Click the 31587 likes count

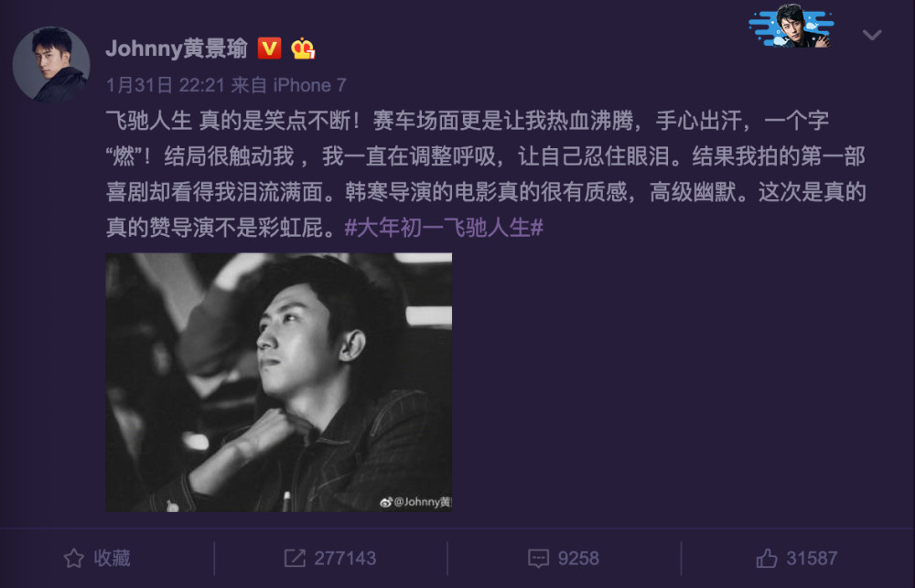point(812,558)
